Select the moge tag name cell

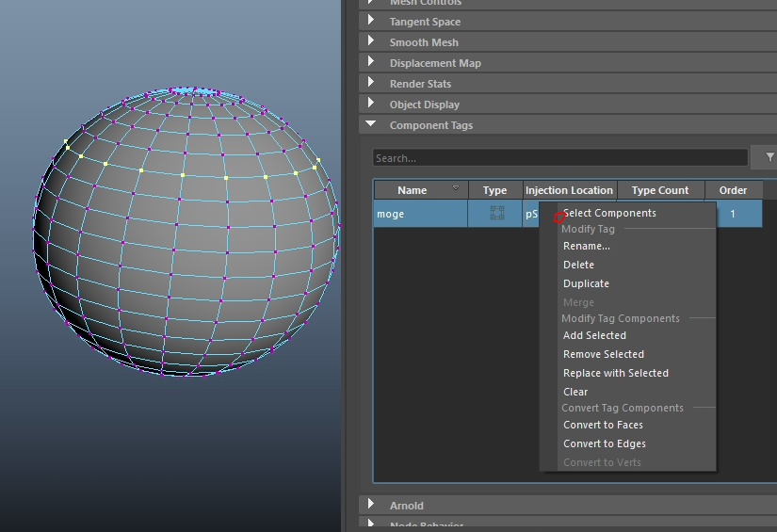pyautogui.click(x=421, y=214)
